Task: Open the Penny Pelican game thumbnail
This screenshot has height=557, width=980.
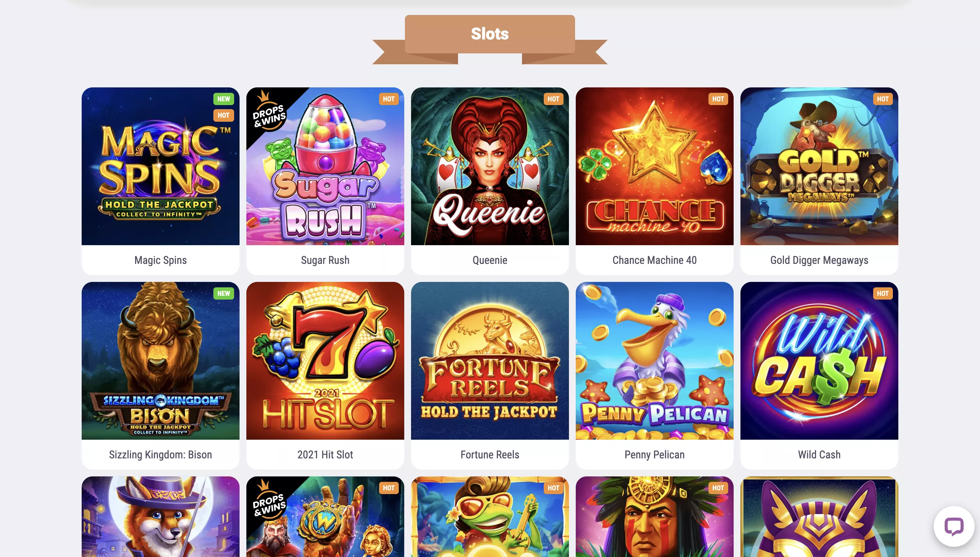Action: click(654, 361)
